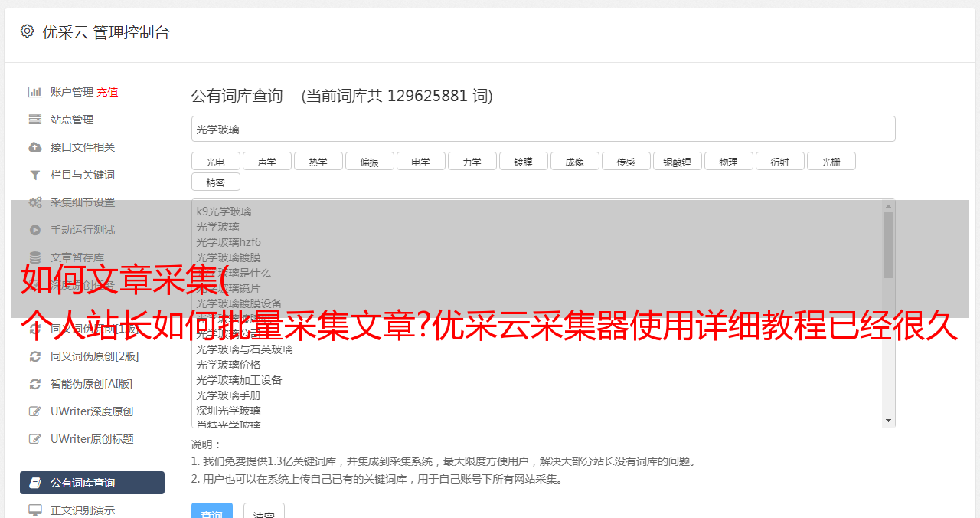Select the 热学 tag button
This screenshot has width=980, height=518.
pos(318,161)
